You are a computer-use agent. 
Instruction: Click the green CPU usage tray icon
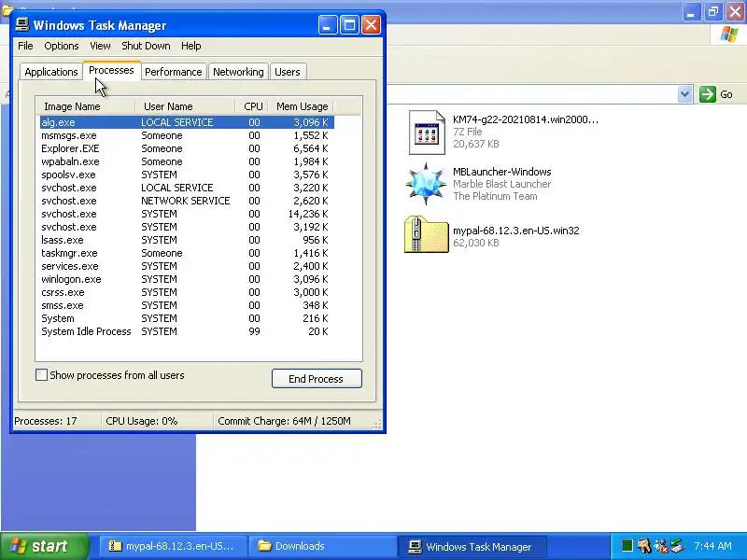627,545
